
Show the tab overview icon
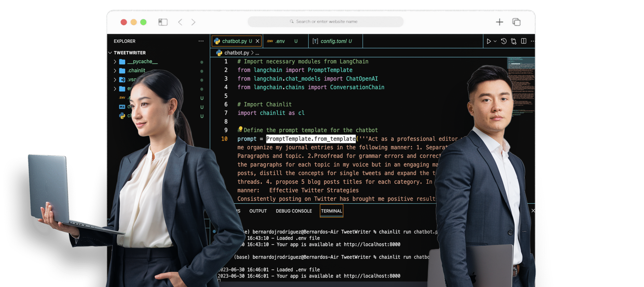click(x=516, y=22)
